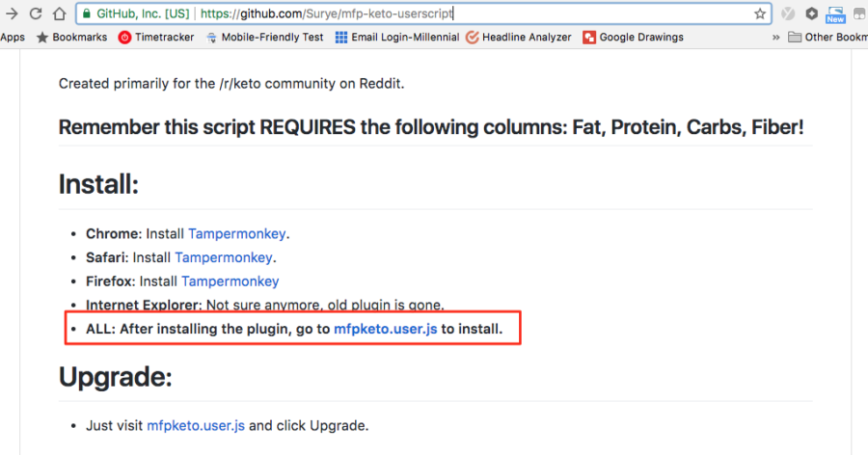Click the grey circular extension icon

click(x=788, y=13)
